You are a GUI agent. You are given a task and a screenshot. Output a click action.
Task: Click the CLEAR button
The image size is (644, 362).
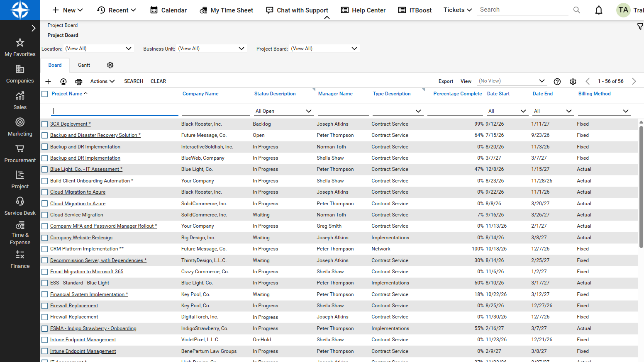click(x=158, y=81)
